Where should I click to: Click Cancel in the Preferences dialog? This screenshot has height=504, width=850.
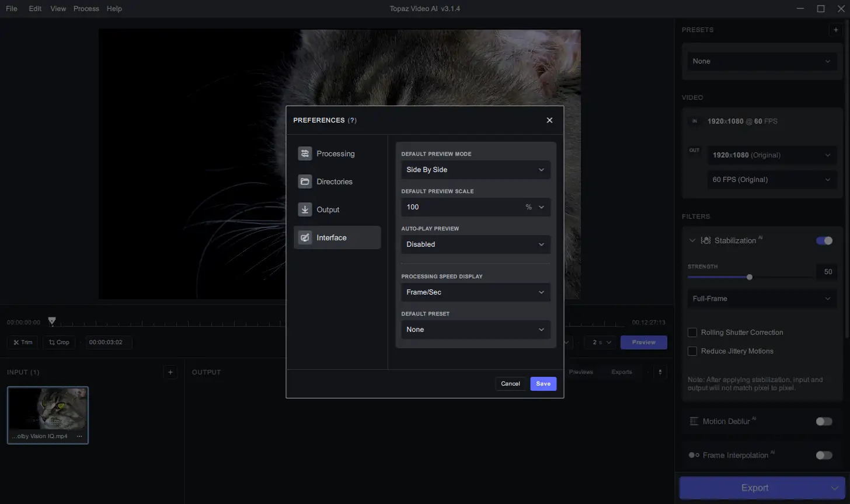click(510, 384)
